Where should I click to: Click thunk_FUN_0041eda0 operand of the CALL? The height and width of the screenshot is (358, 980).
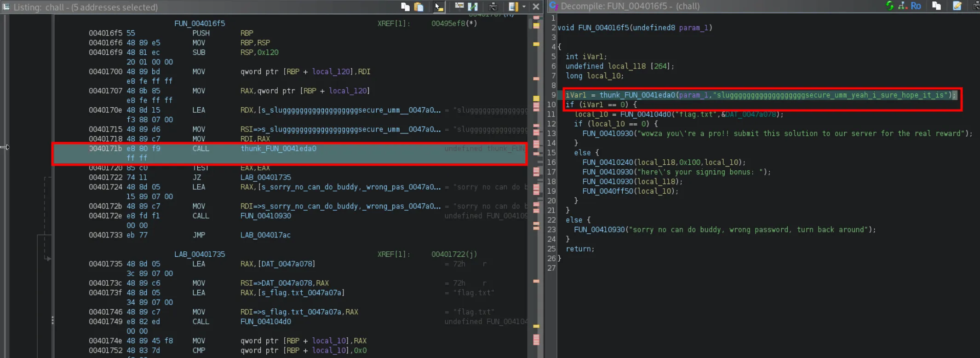tap(278, 149)
